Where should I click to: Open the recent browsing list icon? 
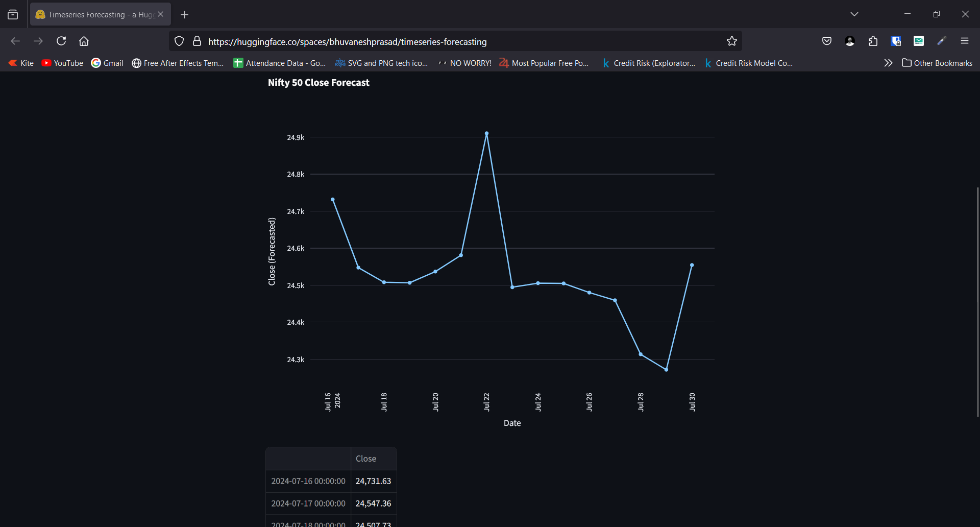click(x=13, y=14)
